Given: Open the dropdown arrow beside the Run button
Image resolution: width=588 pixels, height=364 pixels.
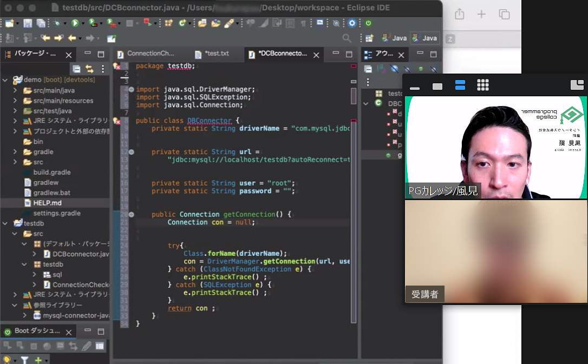Looking at the screenshot, I should click(83, 23).
